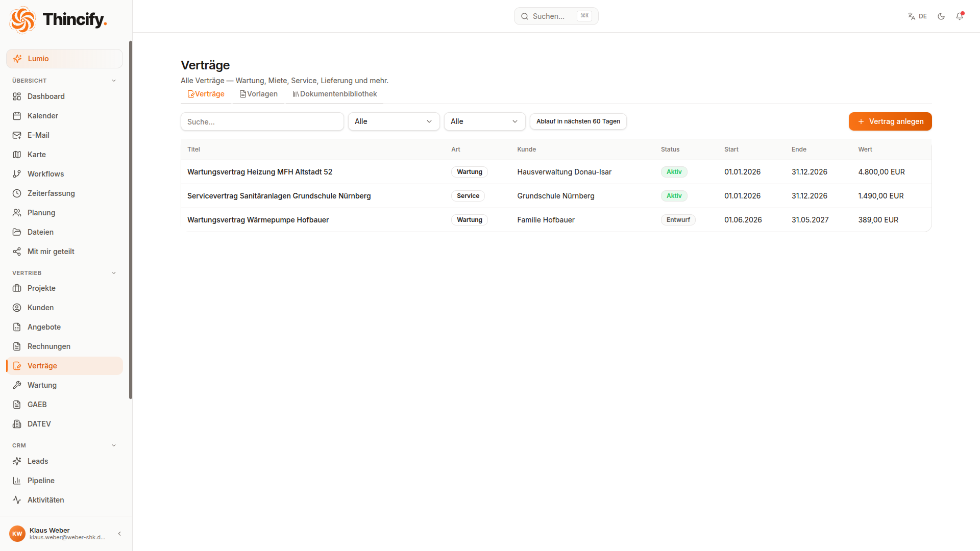This screenshot has height=551, width=980.
Task: Open Wartungsvertrag Wärmepumpe Hofbauer contract
Action: tap(258, 220)
